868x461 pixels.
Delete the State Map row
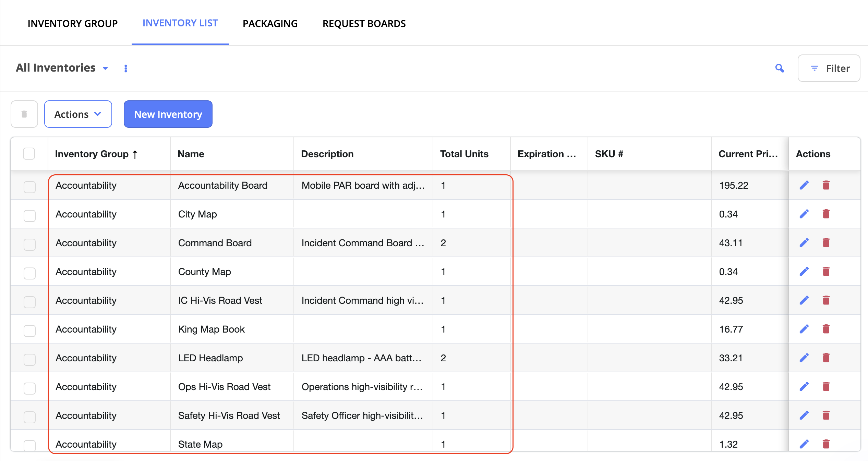coord(826,444)
